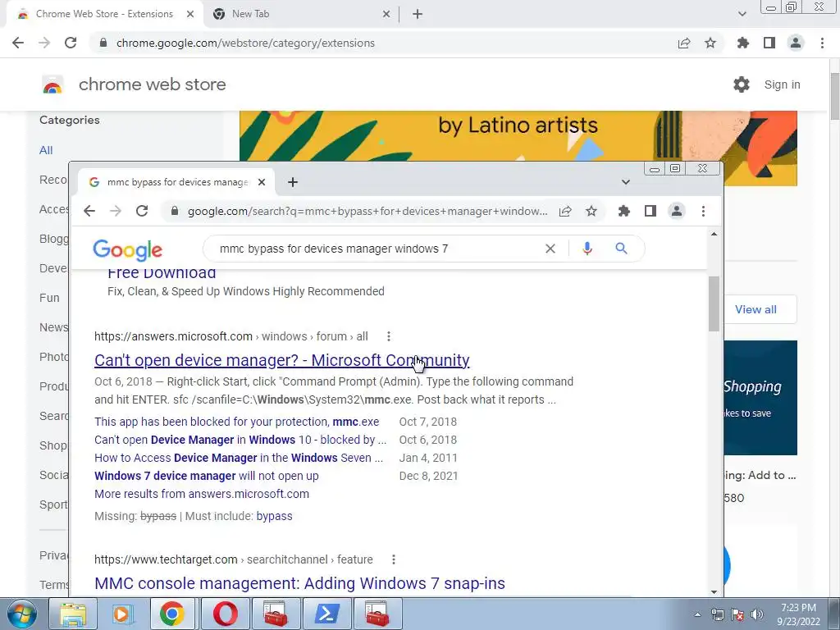Screen dimensions: 840x630
Task: Open side panel icon in Web Store window
Action: click(769, 43)
